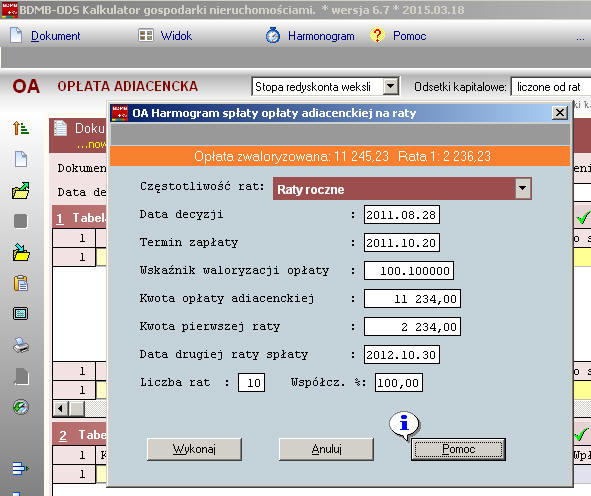Open the Stopa redyskonta weksli dropdown

point(391,87)
